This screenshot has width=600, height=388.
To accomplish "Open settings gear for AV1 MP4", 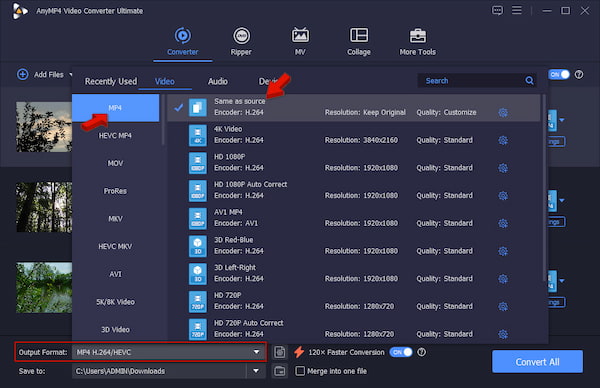I will (503, 223).
